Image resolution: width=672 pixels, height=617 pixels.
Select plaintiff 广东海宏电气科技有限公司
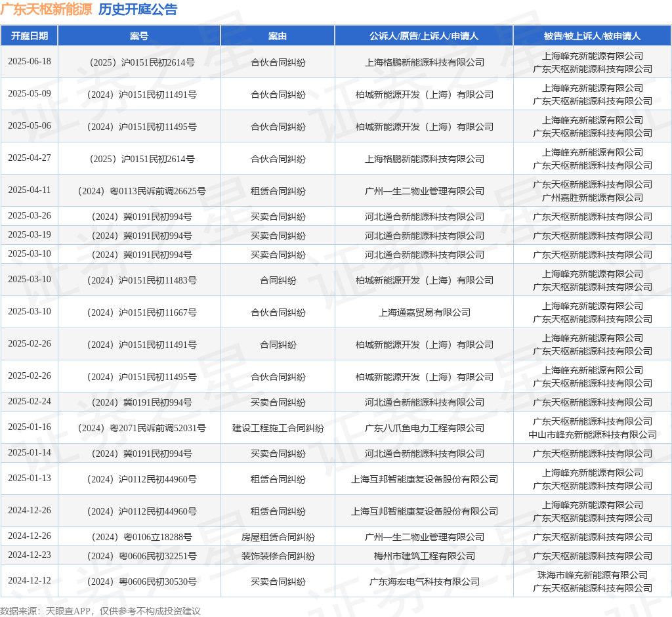tap(425, 582)
